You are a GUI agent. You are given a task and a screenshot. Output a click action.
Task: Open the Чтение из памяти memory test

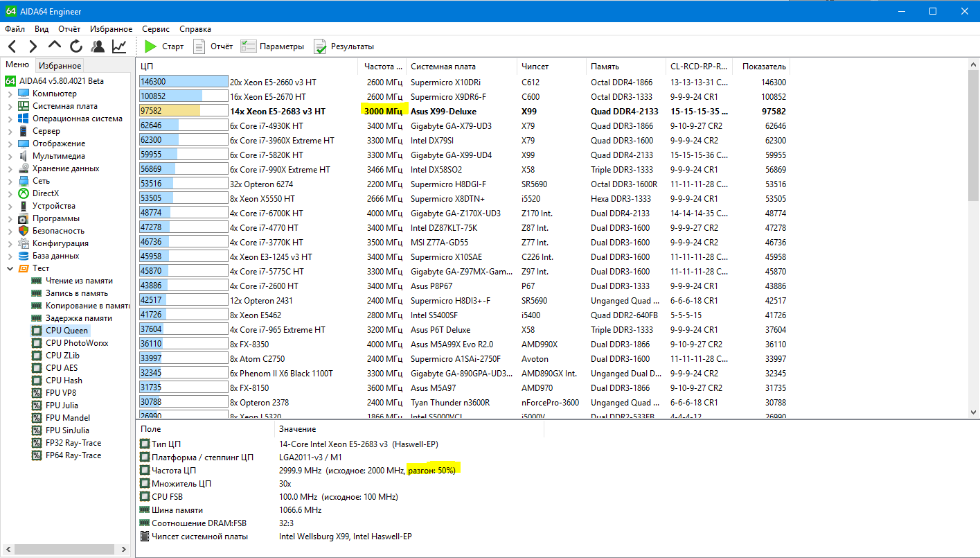pos(72,281)
